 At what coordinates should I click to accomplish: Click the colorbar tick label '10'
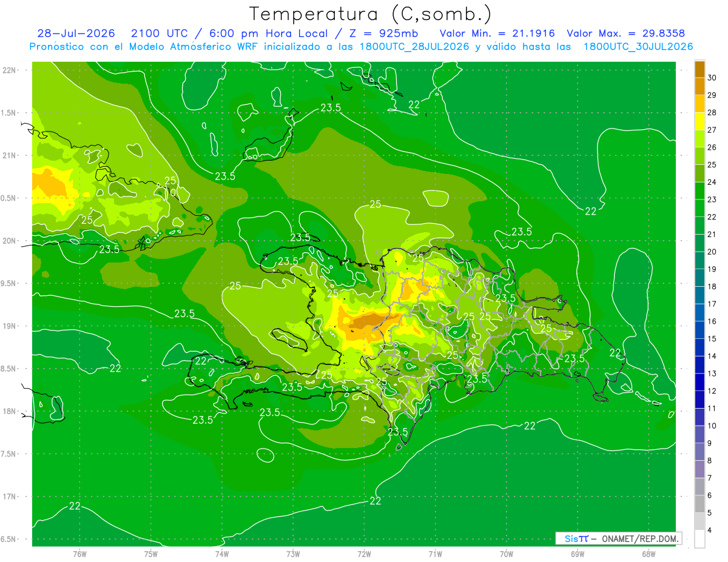pos(713,426)
